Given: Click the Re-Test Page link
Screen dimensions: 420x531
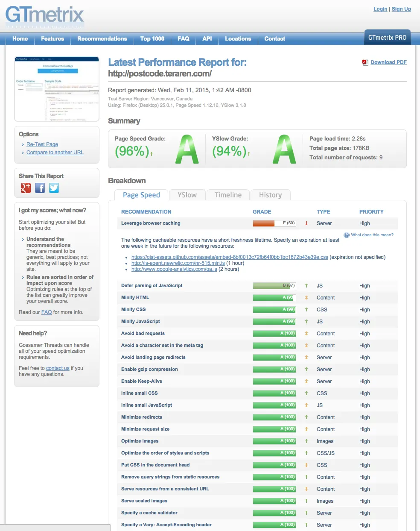Looking at the screenshot, I should [x=42, y=144].
